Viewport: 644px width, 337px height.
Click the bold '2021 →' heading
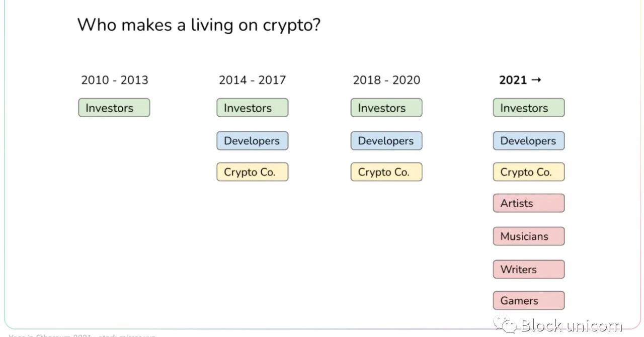520,80
